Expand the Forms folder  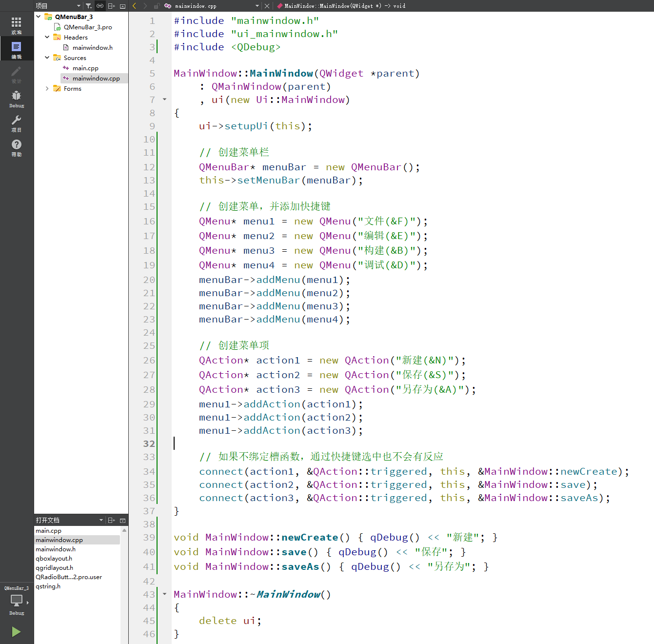47,88
